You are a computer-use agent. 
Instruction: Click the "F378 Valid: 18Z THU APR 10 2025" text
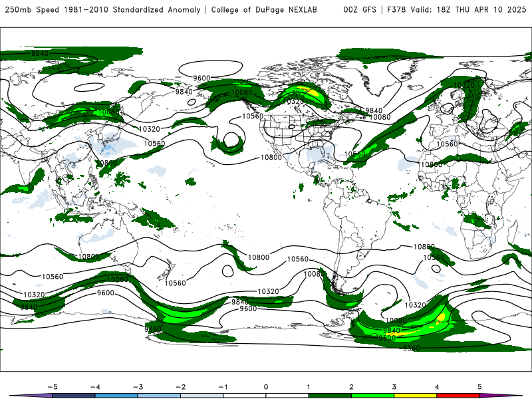click(x=457, y=9)
